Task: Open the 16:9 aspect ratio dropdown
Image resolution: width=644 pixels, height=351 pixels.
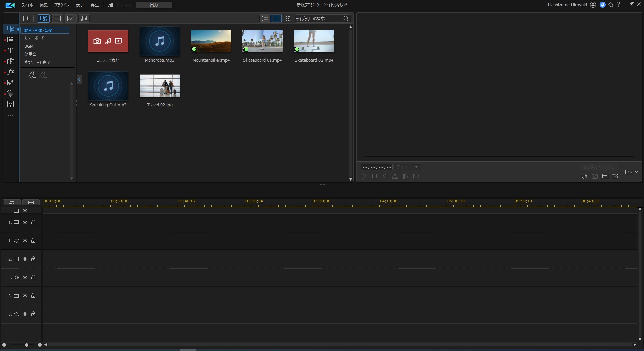Action: point(632,172)
